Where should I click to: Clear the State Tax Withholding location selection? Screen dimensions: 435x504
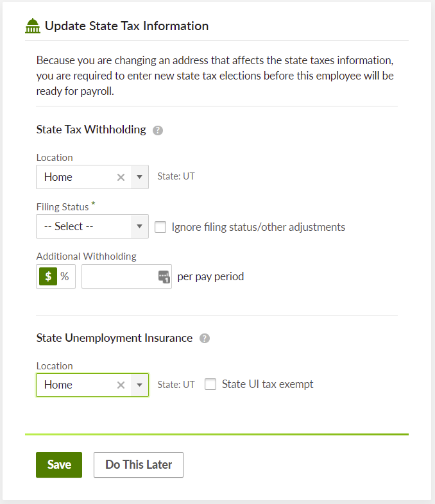tap(121, 178)
